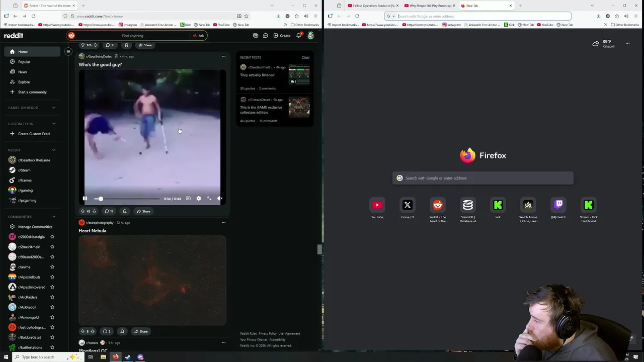
Task: Favorite r/AskReddit with star
Action: (52, 307)
